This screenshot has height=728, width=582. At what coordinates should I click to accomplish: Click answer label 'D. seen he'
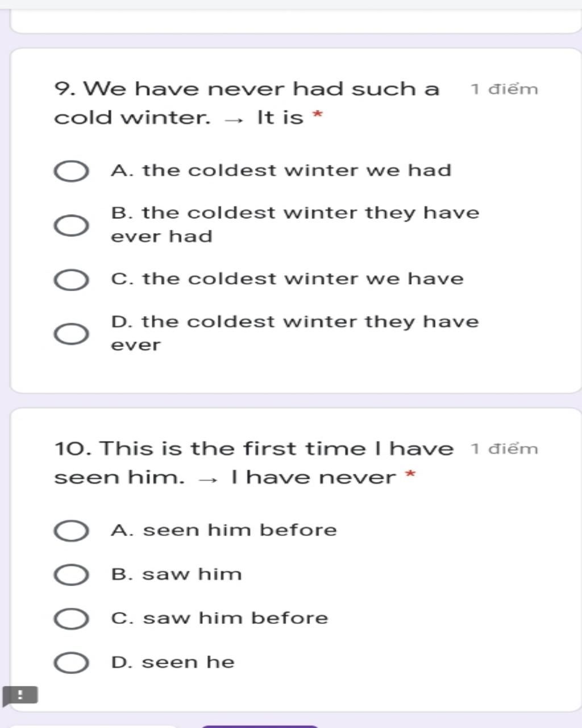click(x=173, y=662)
